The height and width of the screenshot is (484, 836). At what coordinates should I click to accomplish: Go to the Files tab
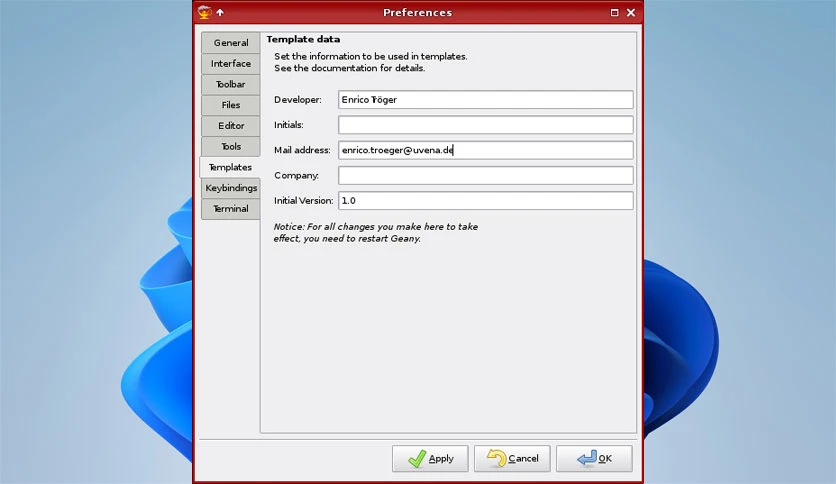pyautogui.click(x=231, y=105)
